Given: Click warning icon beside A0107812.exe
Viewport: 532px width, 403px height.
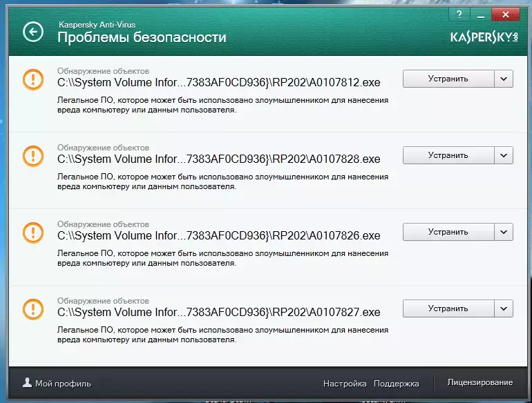Looking at the screenshot, I should tap(33, 79).
